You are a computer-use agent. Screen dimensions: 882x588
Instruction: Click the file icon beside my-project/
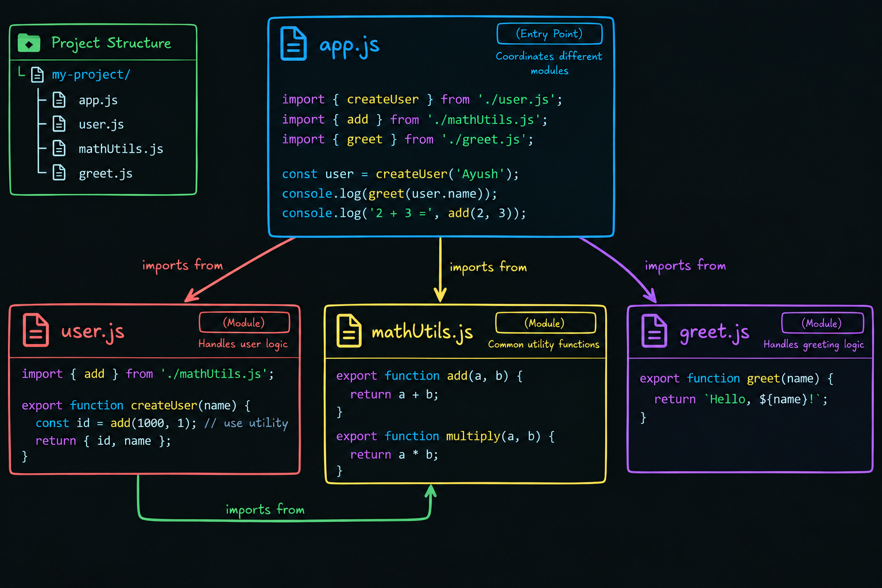click(x=37, y=75)
